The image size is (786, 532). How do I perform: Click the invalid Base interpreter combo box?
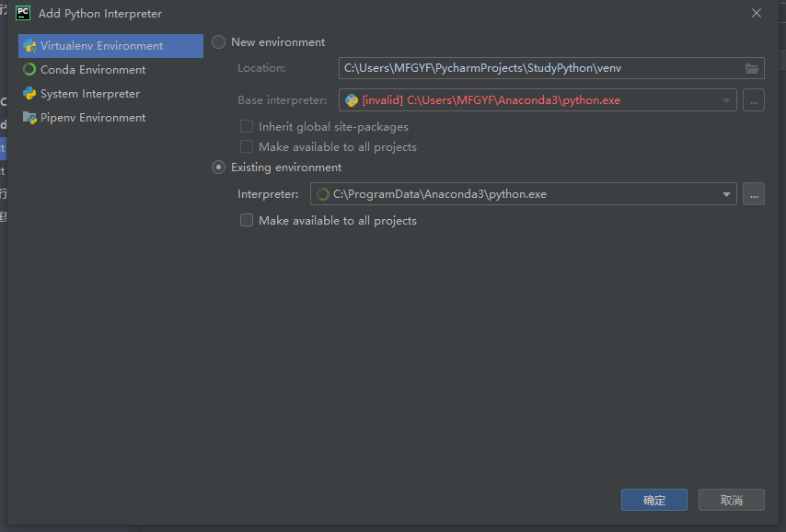point(537,100)
